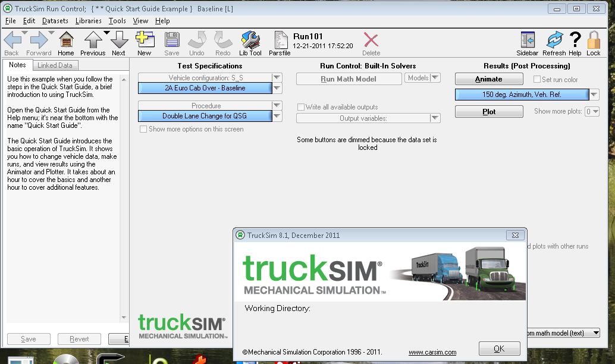Image resolution: width=615 pixels, height=364 pixels.
Task: Create a New dataset
Action: click(x=145, y=40)
